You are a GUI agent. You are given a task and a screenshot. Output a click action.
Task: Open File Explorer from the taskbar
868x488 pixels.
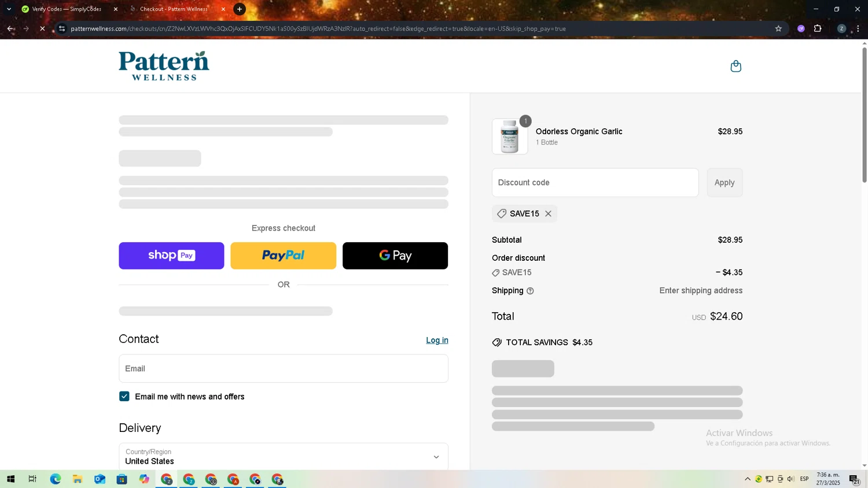point(77,479)
